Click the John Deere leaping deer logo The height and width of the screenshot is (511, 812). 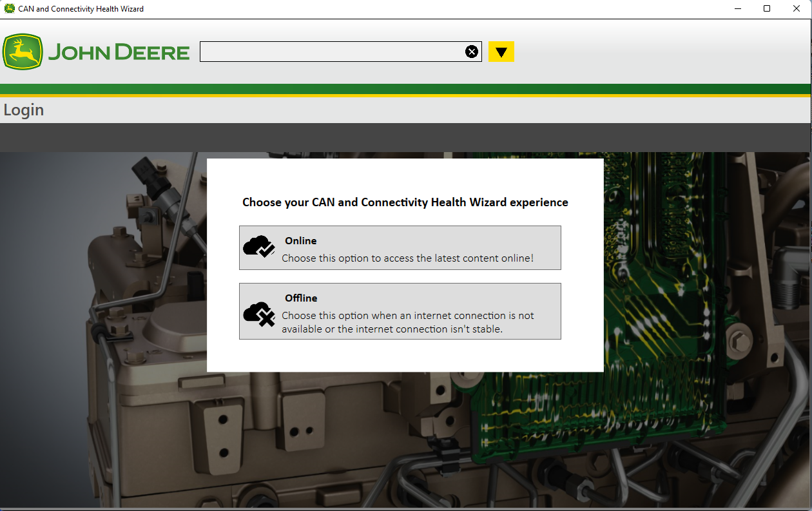click(23, 52)
